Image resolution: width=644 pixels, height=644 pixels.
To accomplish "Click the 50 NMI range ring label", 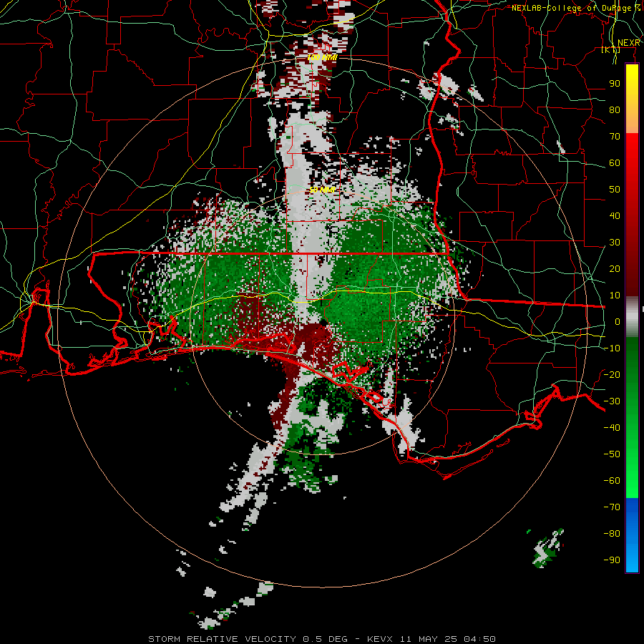I will pos(322,190).
